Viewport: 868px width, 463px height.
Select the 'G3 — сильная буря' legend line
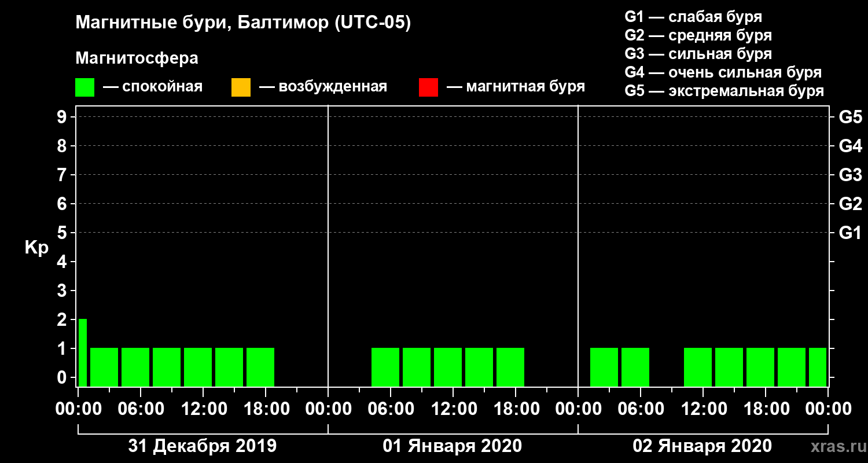698,54
